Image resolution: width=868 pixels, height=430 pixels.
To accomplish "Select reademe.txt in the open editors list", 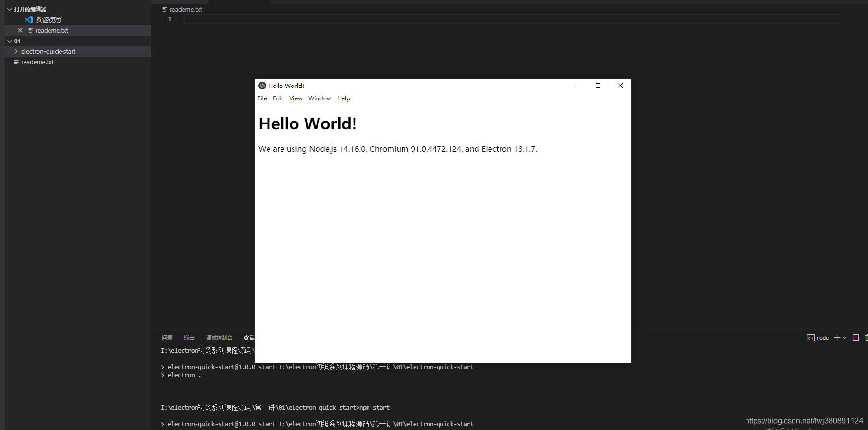I will [x=78, y=30].
